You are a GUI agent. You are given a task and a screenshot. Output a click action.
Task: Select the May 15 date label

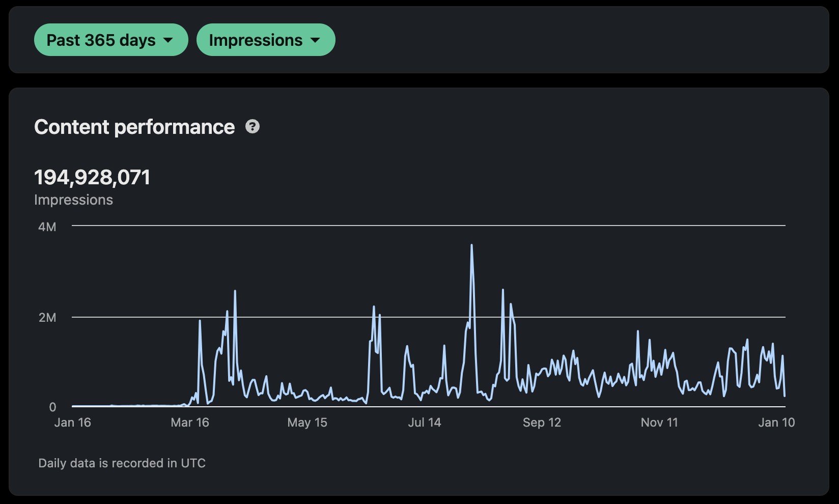coord(307,423)
